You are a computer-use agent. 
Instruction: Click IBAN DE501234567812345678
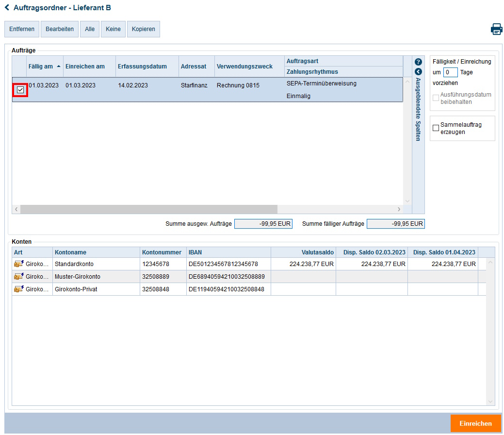(x=224, y=264)
